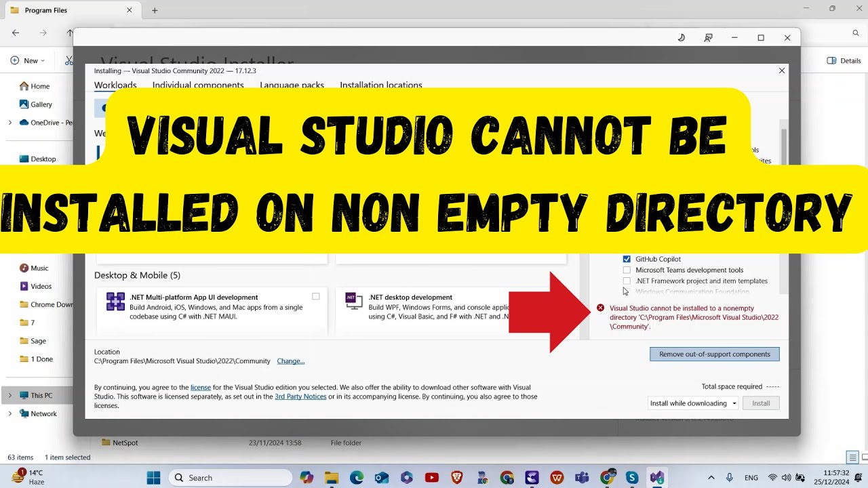The width and height of the screenshot is (868, 488).
Task: Open Install while downloading dropdown
Action: point(693,403)
